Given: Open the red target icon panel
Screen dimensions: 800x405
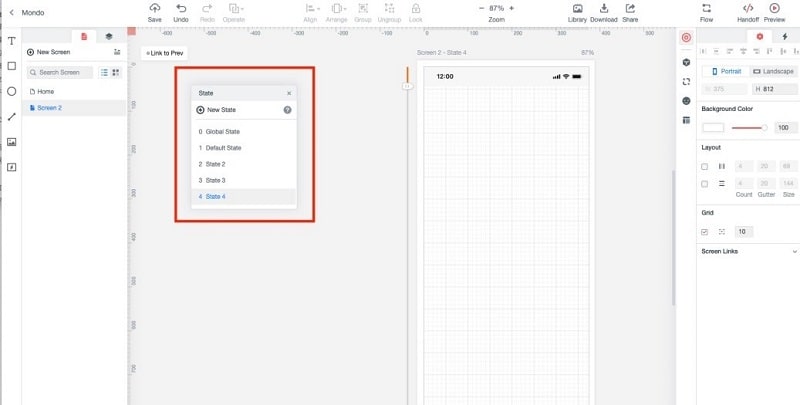Looking at the screenshot, I should [x=686, y=38].
